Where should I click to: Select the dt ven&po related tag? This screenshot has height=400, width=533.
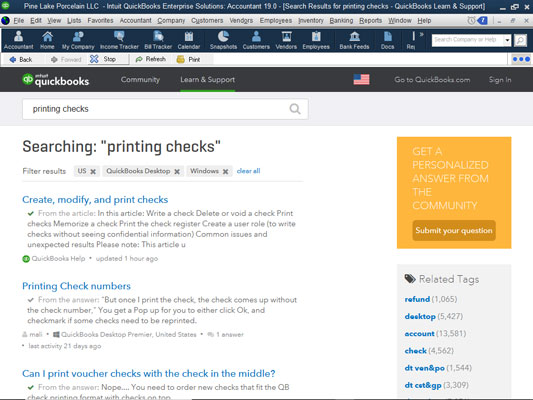coord(425,368)
